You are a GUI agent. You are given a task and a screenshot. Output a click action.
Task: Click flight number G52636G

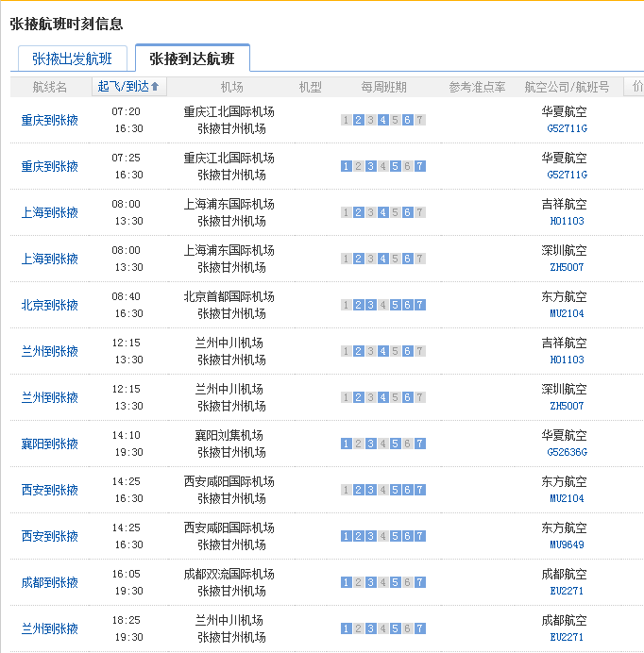567,452
